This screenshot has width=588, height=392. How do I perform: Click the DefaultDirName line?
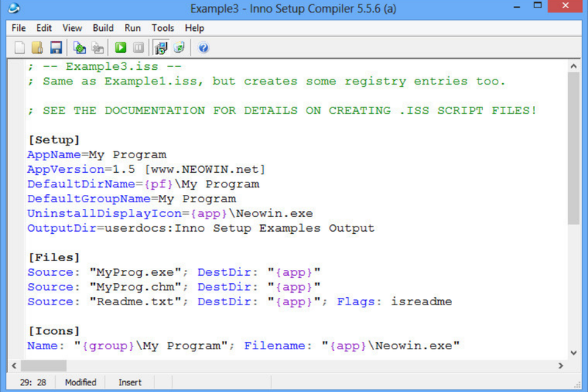click(143, 184)
